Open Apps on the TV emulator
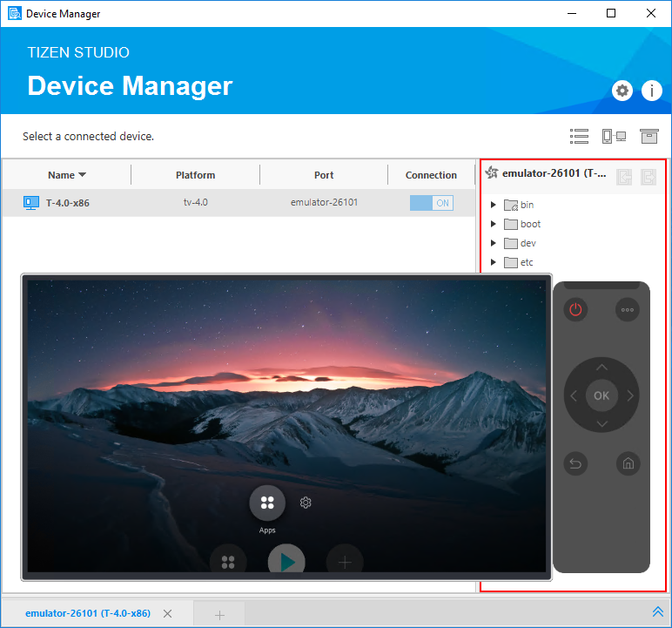 [x=267, y=503]
